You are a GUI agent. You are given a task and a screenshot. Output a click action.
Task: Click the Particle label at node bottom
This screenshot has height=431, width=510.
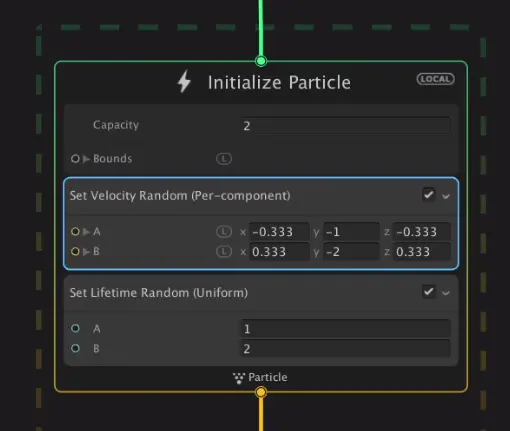pos(268,377)
